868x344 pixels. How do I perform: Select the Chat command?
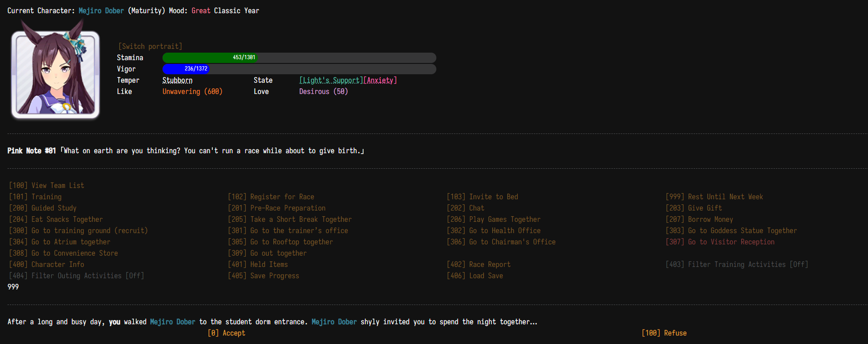(465, 208)
